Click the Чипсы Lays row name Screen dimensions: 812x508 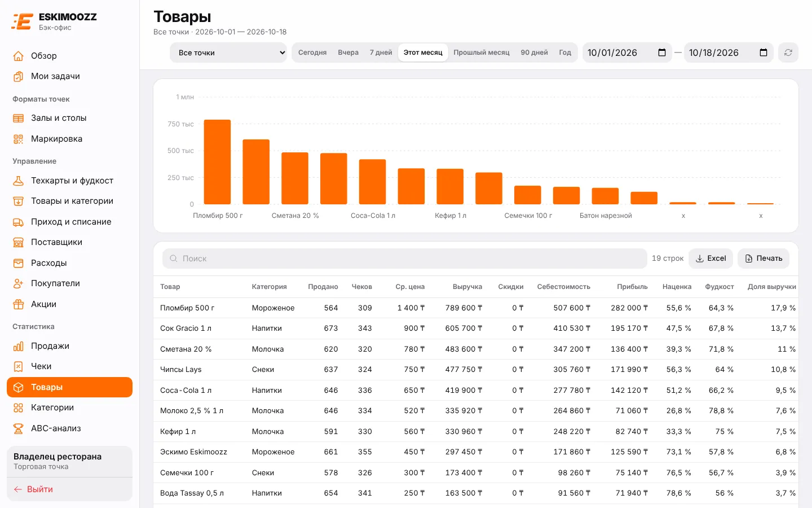point(180,370)
